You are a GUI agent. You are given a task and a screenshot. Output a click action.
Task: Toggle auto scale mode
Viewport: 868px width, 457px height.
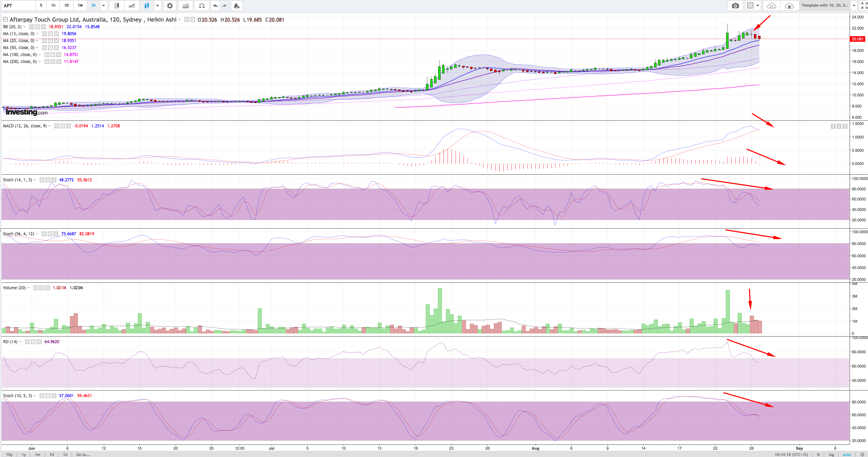coord(847,455)
